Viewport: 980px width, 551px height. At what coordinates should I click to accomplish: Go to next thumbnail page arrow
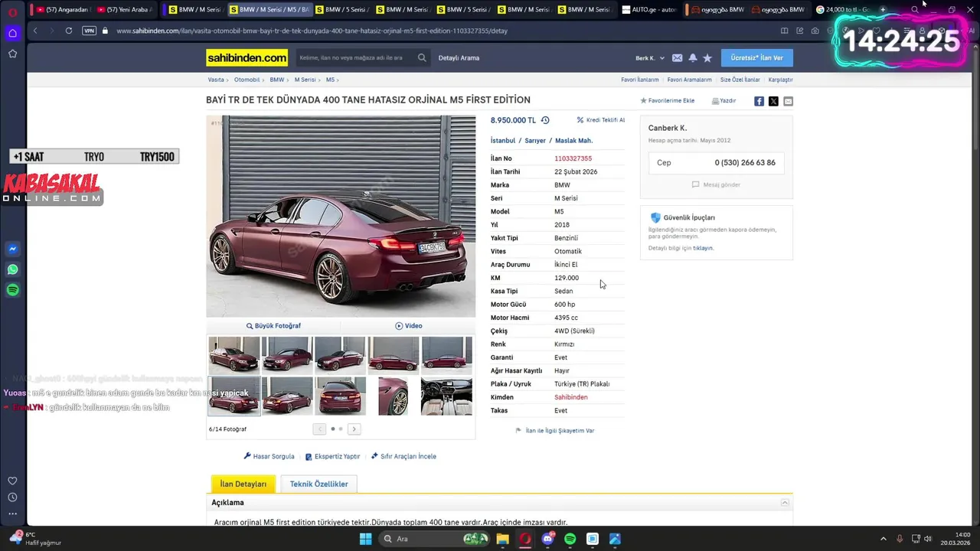point(354,429)
